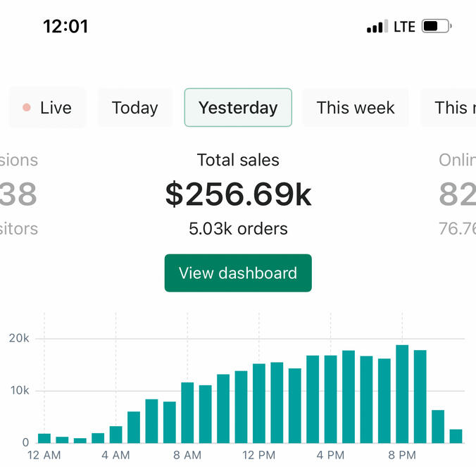Open the partially visible Online store card
476x467 pixels.
tap(458, 194)
